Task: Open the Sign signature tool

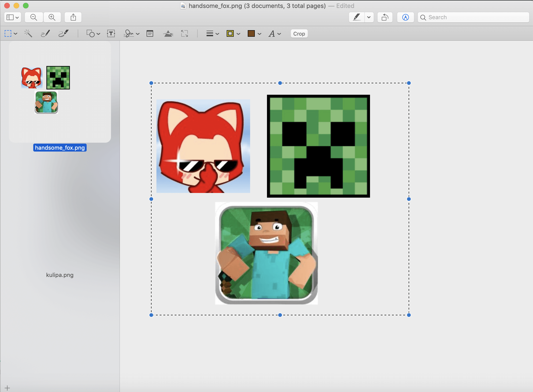Action: click(129, 33)
